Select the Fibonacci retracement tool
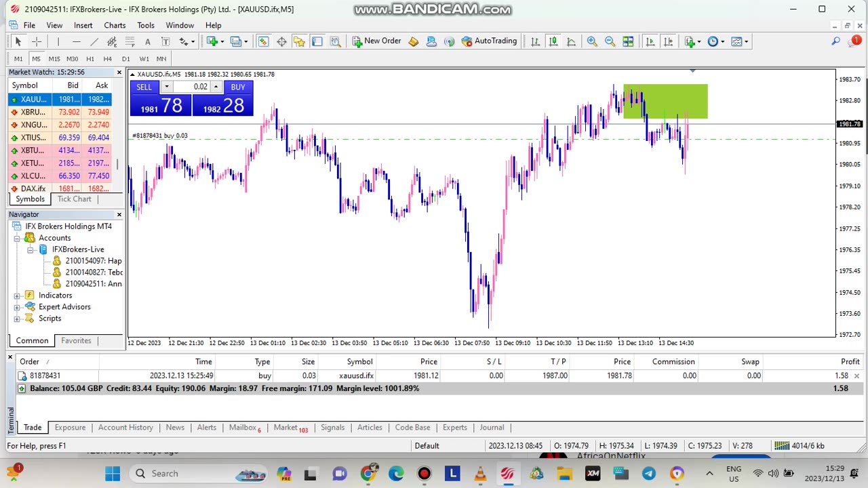868x488 pixels. (x=130, y=41)
